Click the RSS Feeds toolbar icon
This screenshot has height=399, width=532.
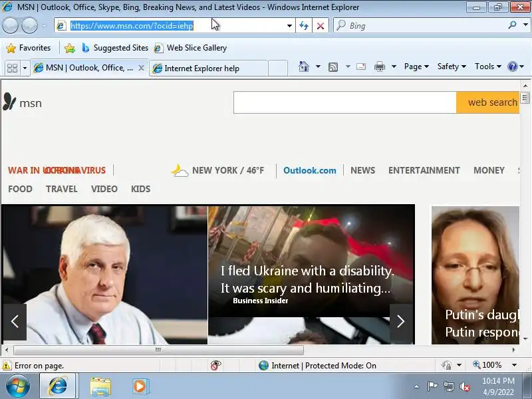[333, 67]
